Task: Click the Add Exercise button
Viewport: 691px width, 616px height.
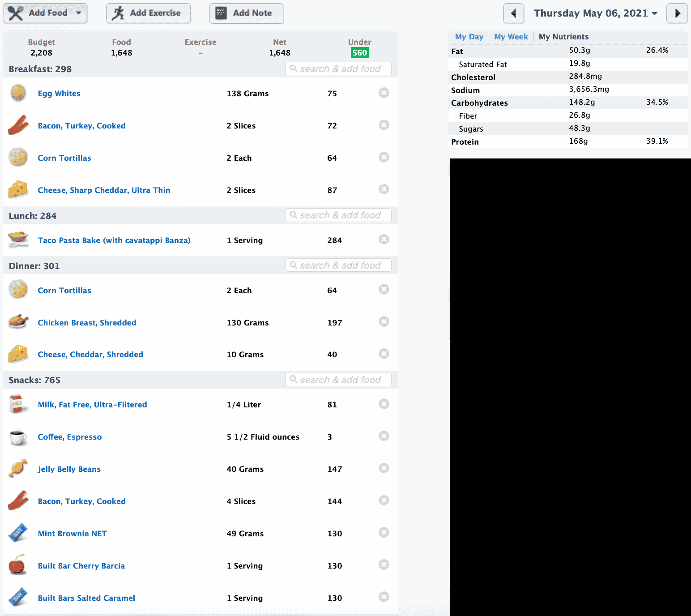Action: 148,13
